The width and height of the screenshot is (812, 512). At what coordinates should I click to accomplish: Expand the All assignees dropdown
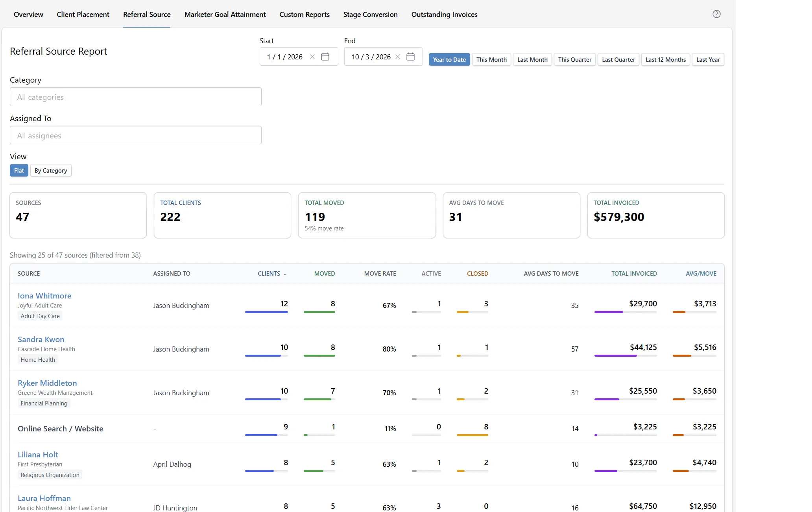(136, 135)
